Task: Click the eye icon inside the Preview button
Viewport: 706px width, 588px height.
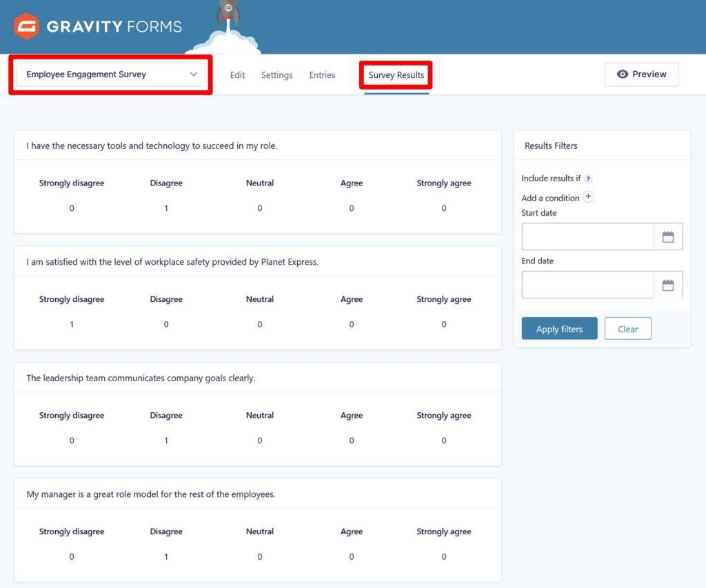Action: click(x=622, y=74)
